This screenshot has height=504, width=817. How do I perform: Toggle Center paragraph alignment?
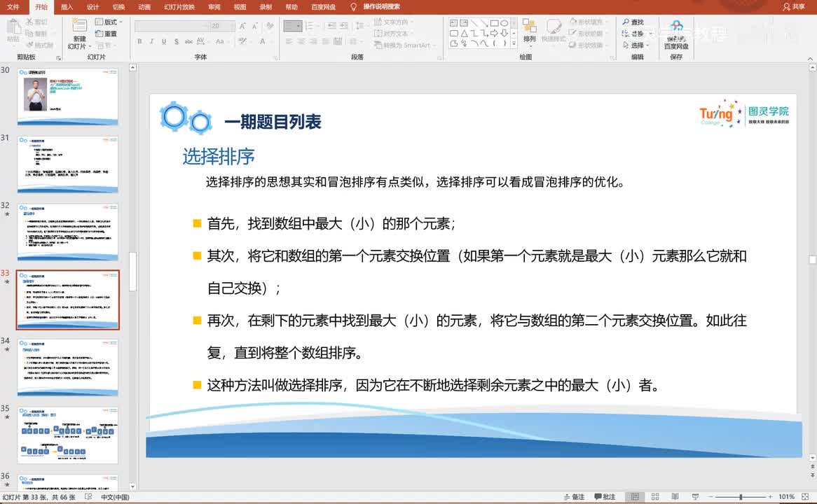tap(301, 41)
